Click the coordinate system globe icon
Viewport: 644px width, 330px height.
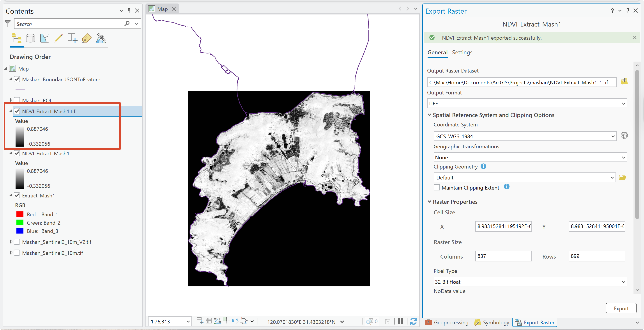[x=624, y=135]
